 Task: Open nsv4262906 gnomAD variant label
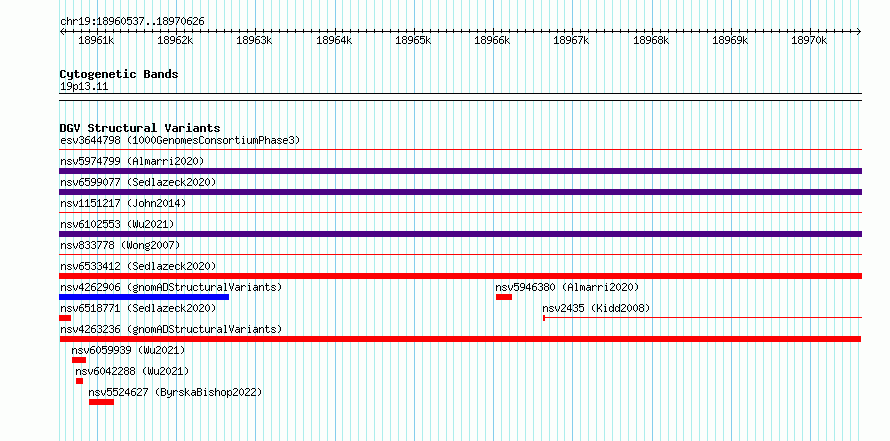click(x=171, y=287)
